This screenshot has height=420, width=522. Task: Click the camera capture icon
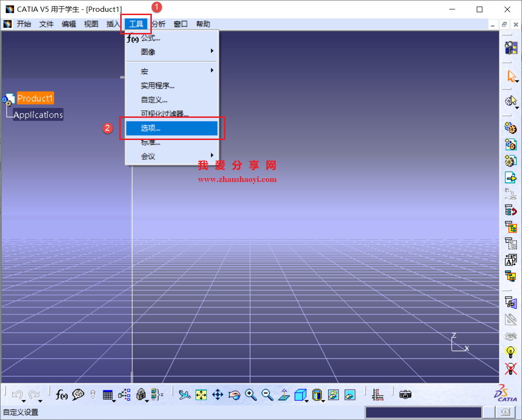[405, 395]
